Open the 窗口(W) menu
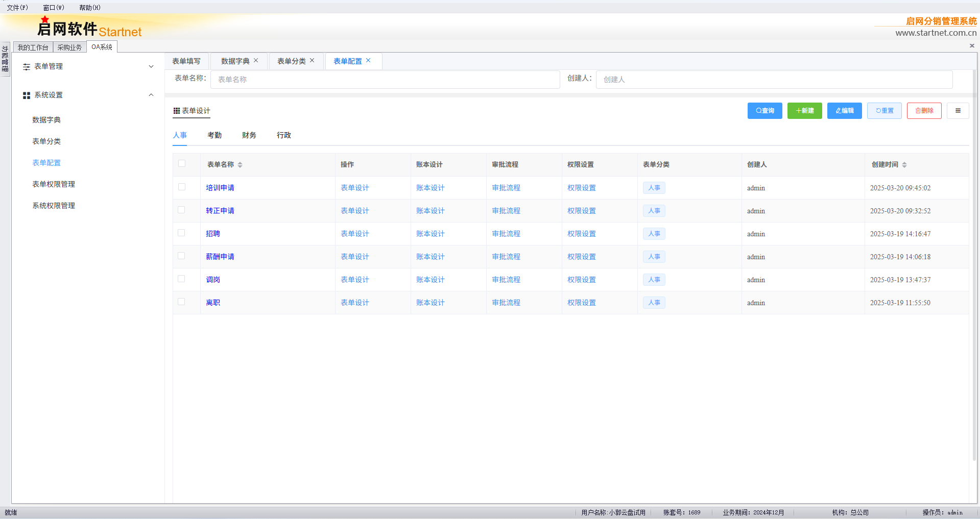This screenshot has width=980, height=519. (x=54, y=8)
